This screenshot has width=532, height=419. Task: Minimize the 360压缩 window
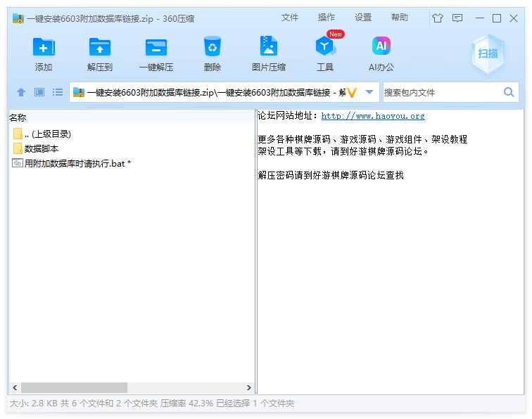click(479, 18)
